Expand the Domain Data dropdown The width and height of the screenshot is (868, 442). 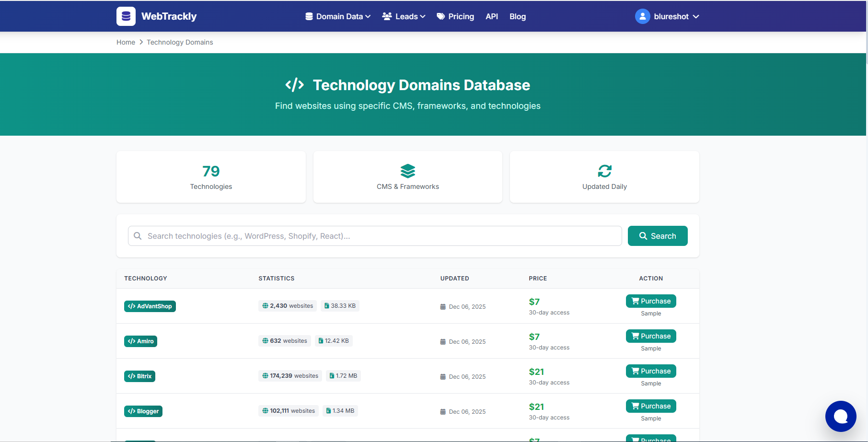[x=337, y=16]
